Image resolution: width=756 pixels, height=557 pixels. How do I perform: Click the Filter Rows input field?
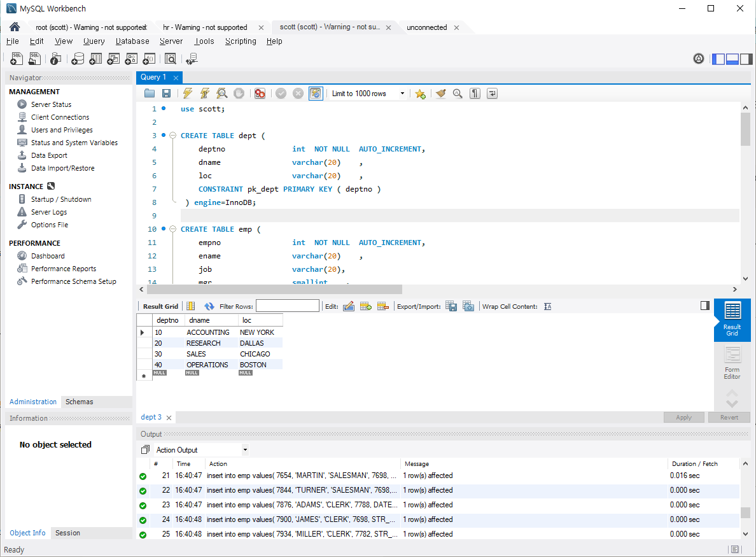point(288,306)
